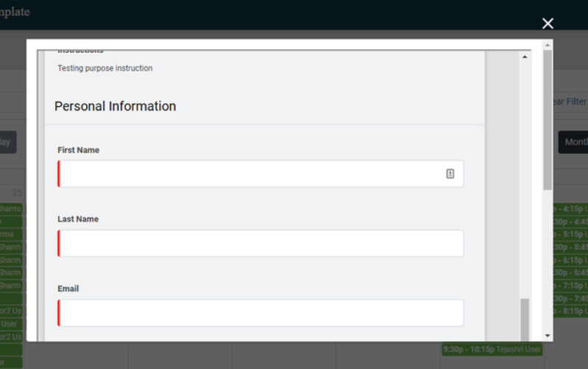Click the Clear Filter button
Viewport: 588px width, 369px height.
pos(570,102)
